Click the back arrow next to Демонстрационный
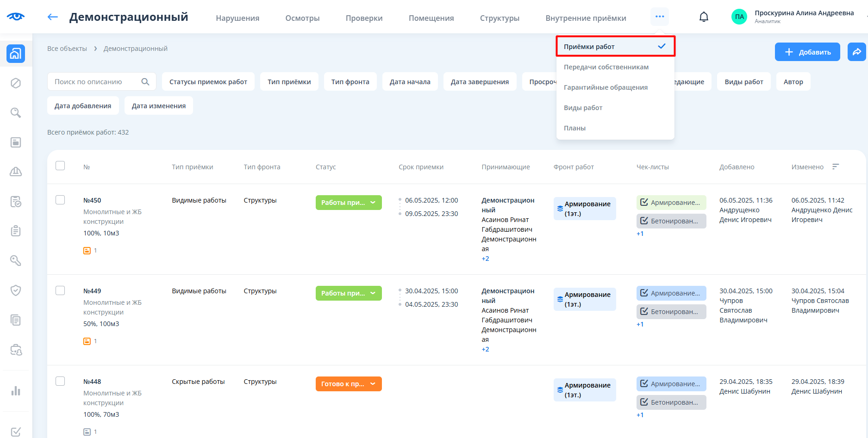This screenshot has width=868, height=438. [53, 17]
